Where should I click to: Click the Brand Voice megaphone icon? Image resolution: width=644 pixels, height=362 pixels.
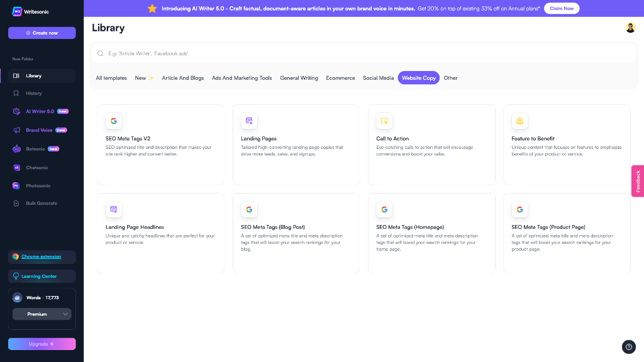[x=16, y=130]
